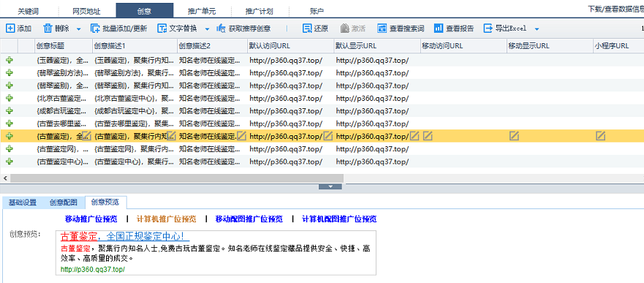The width and height of the screenshot is (644, 283).
Task: Expand the 删除 dropdown arrow
Action: pyautogui.click(x=79, y=29)
